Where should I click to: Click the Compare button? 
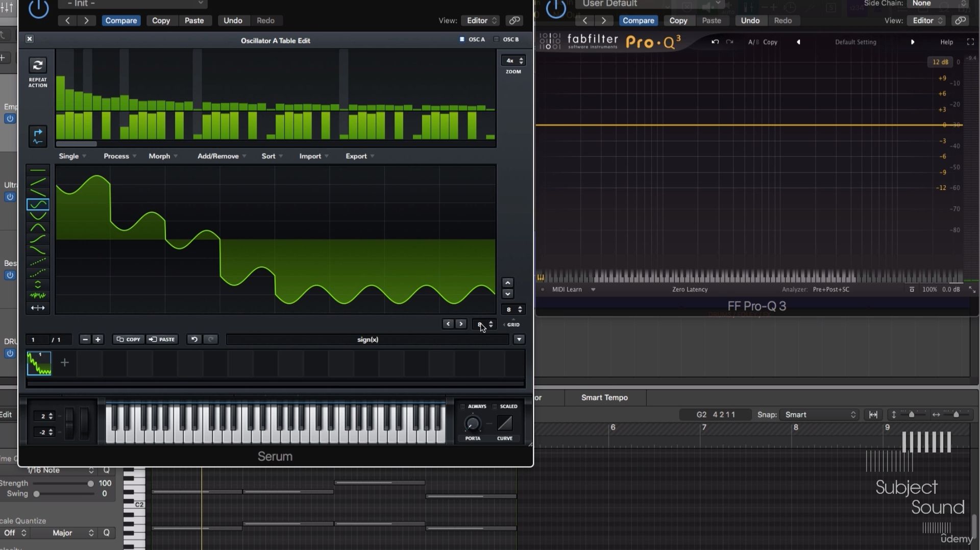pos(121,20)
